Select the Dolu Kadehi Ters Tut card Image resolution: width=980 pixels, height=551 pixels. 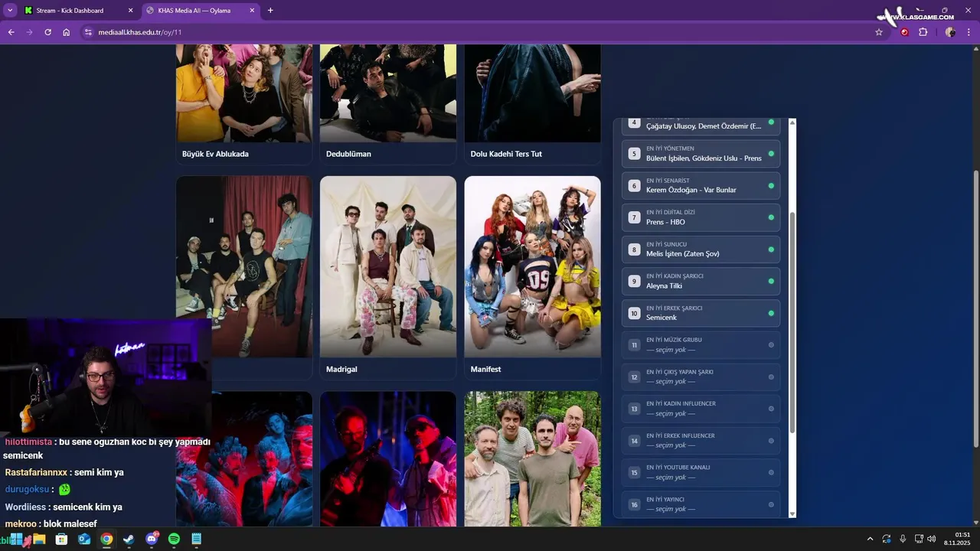pos(532,104)
